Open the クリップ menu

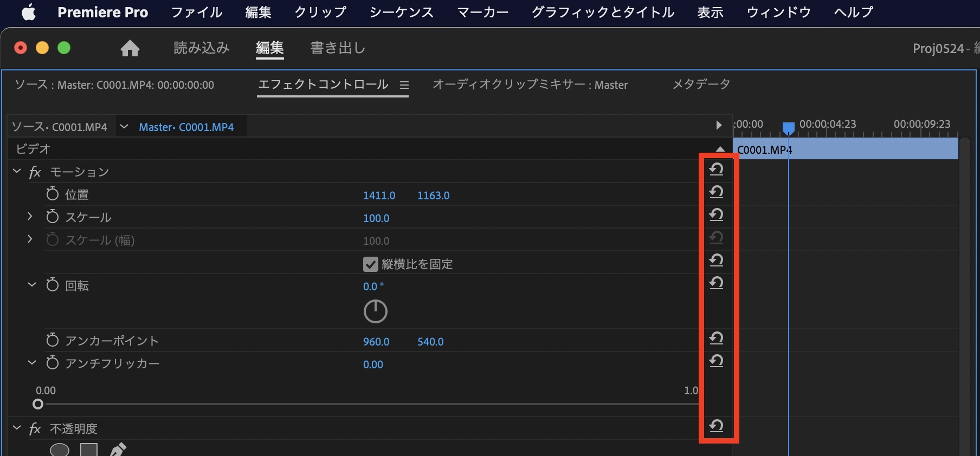click(320, 12)
